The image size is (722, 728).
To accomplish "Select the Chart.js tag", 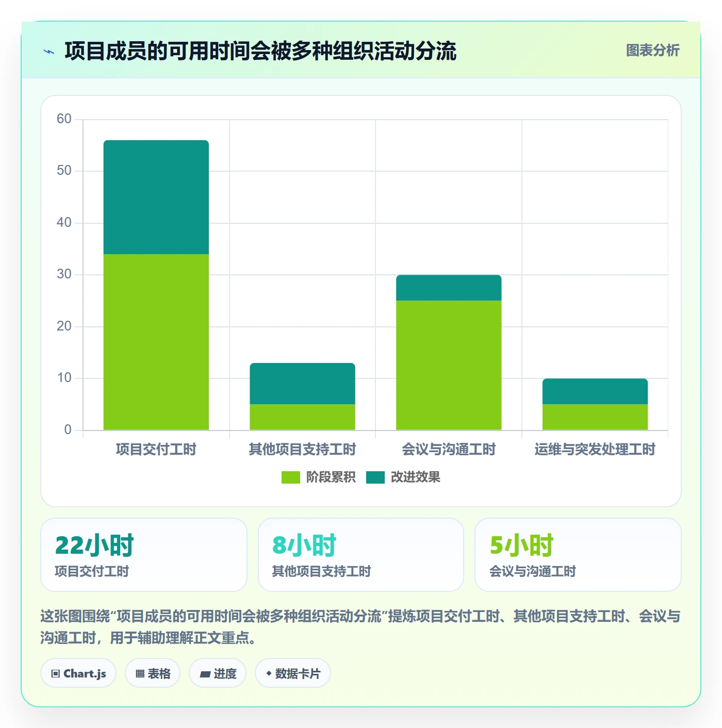I will coord(78,673).
